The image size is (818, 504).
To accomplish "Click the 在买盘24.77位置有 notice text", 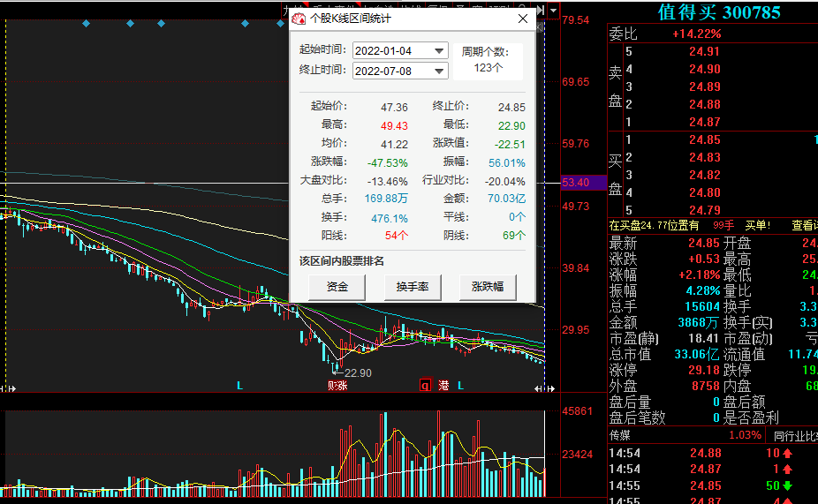I will (655, 225).
